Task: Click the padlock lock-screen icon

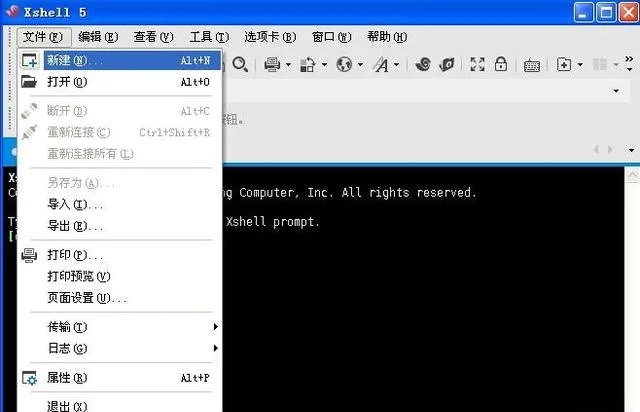Action: [x=501, y=64]
